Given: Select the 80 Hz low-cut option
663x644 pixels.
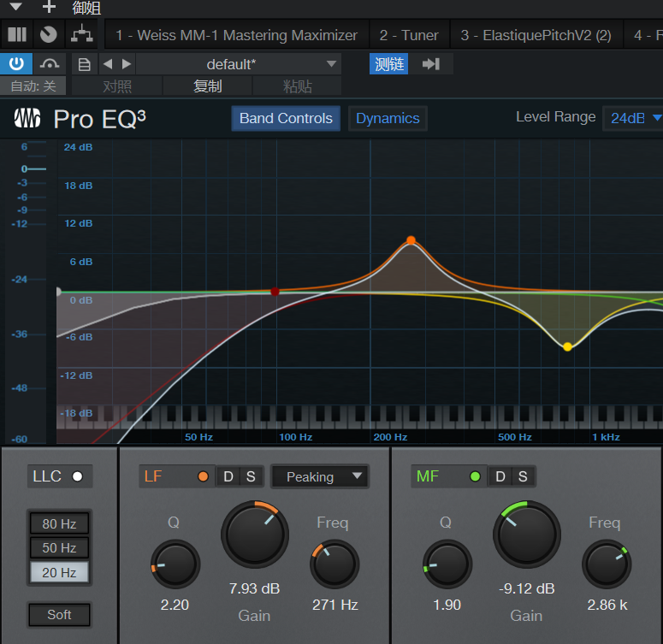Looking at the screenshot, I should click(59, 523).
